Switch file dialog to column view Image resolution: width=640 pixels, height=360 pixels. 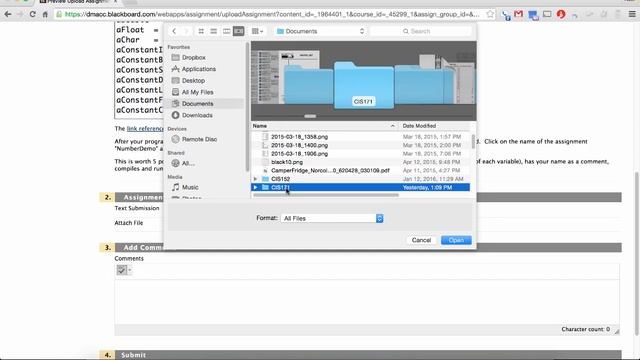226,31
